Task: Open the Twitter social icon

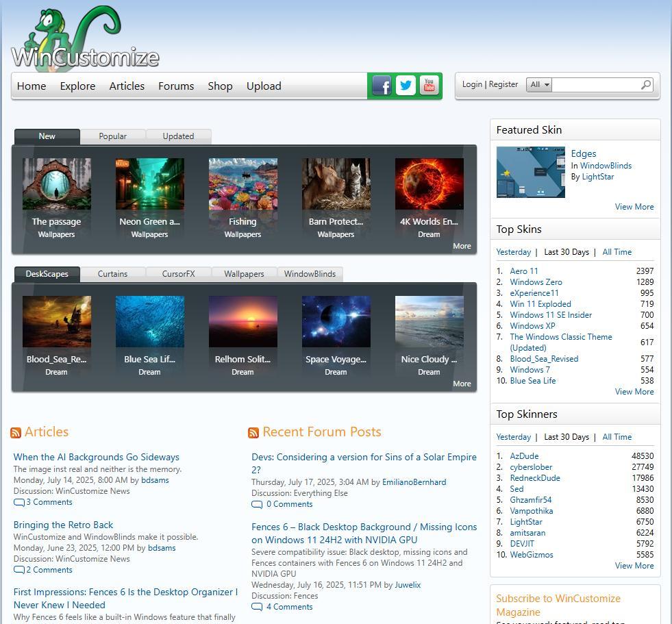Action: (x=406, y=86)
